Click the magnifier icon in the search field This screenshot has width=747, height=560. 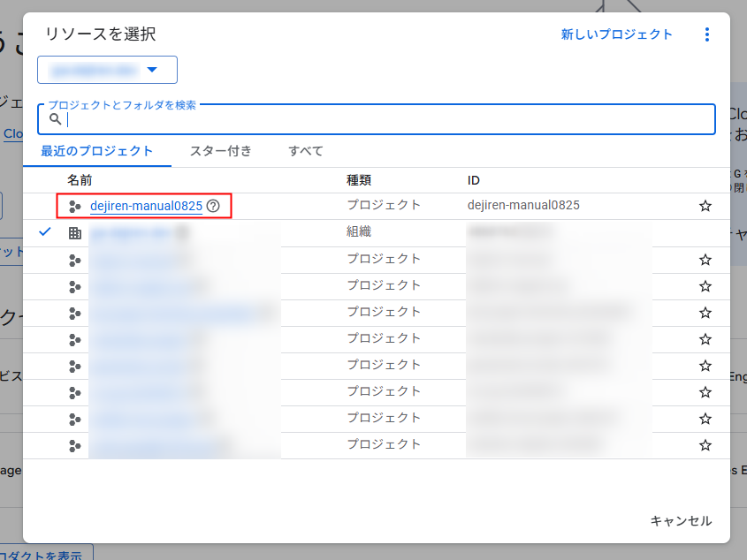pyautogui.click(x=56, y=119)
